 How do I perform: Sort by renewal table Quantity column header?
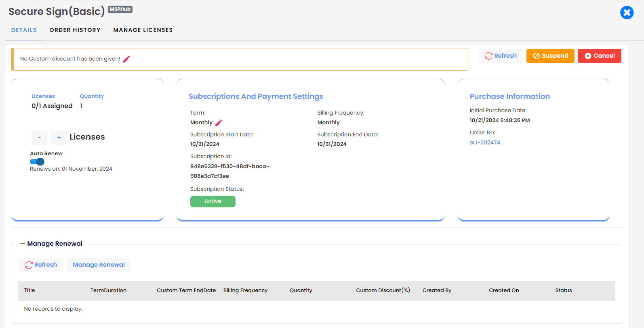click(301, 290)
